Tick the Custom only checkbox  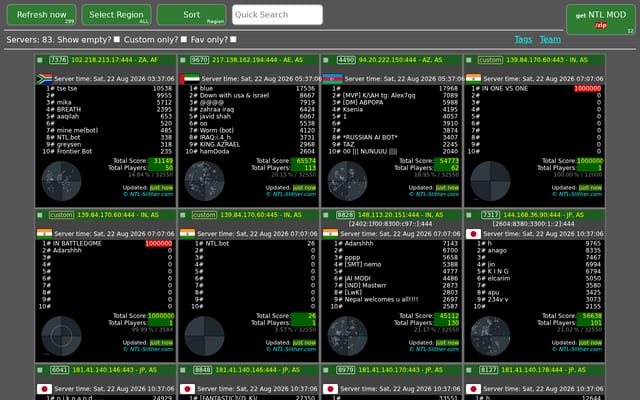click(184, 39)
